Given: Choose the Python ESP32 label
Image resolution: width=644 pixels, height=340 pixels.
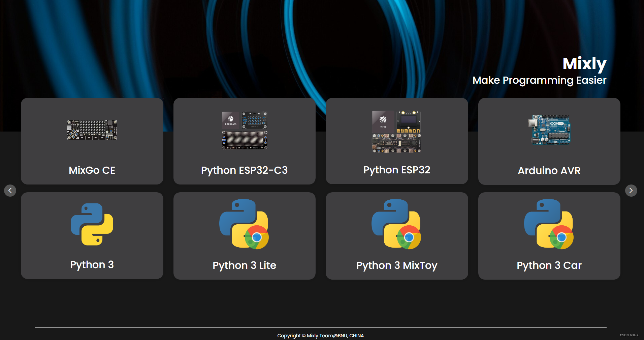Looking at the screenshot, I should click(x=397, y=170).
